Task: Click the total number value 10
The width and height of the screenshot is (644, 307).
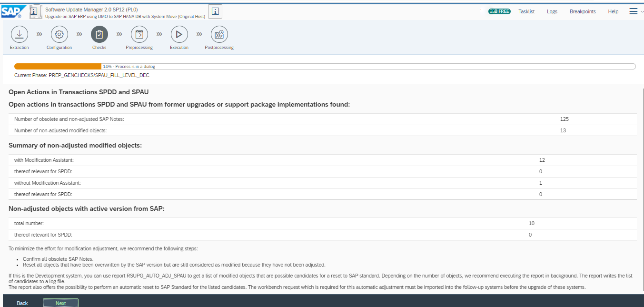Action: click(532, 223)
